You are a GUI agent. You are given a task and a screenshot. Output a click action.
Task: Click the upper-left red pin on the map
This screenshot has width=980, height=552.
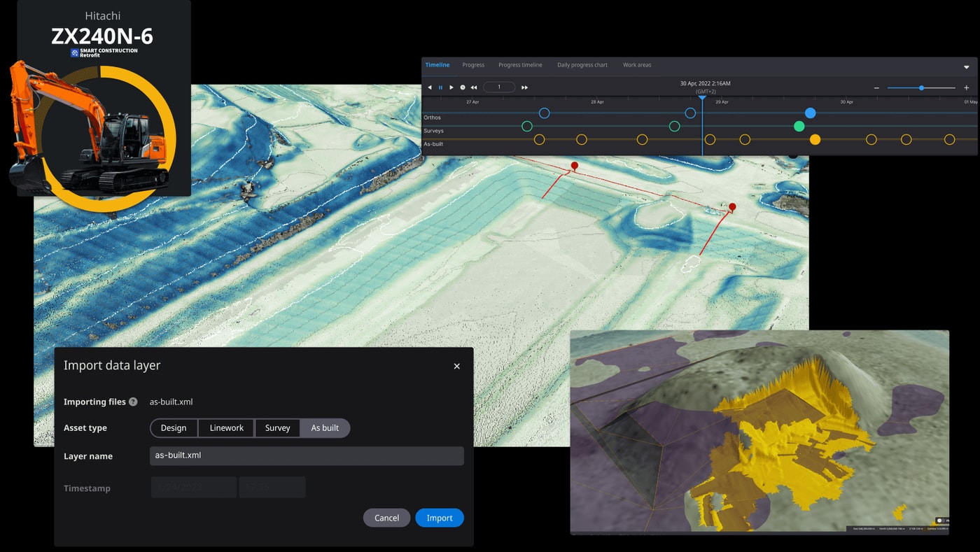[x=575, y=167]
